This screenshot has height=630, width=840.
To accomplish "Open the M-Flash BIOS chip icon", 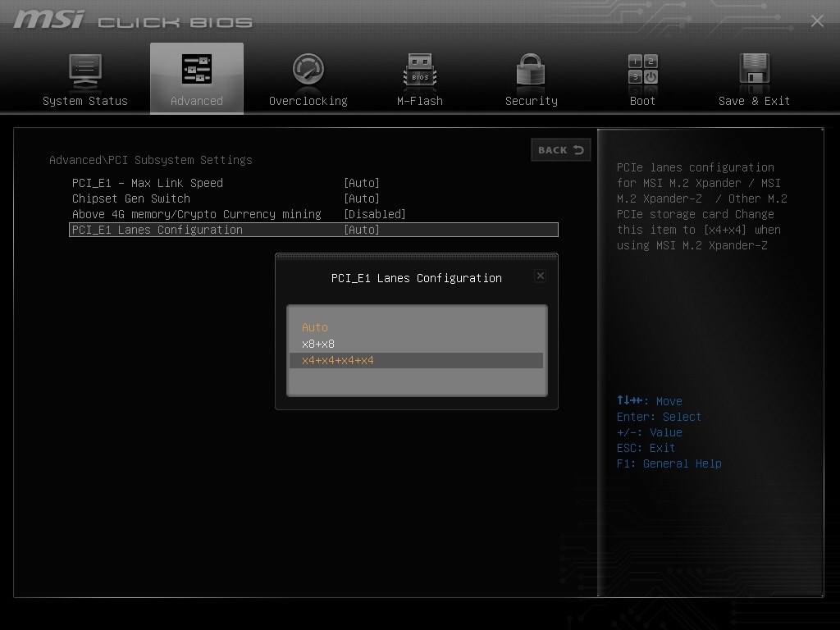I will click(x=420, y=70).
